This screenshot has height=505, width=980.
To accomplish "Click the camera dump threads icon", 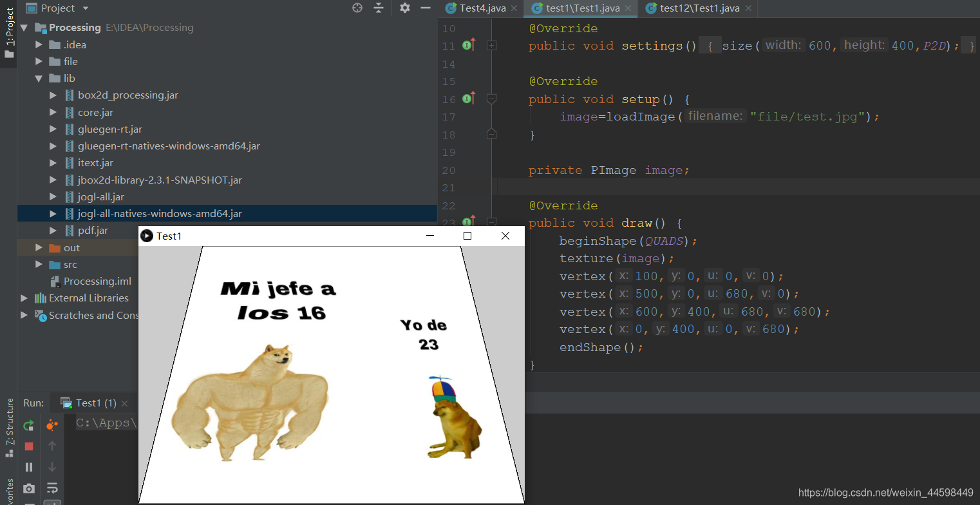I will (28, 488).
